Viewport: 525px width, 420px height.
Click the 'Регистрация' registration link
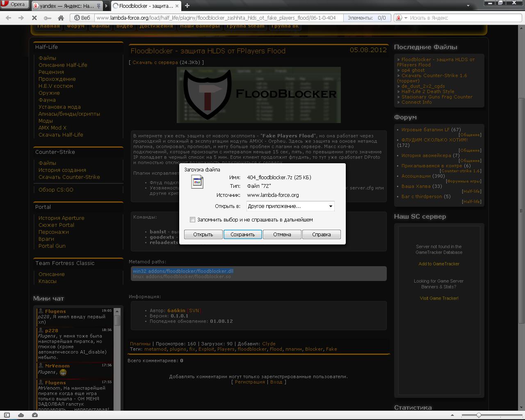click(250, 382)
